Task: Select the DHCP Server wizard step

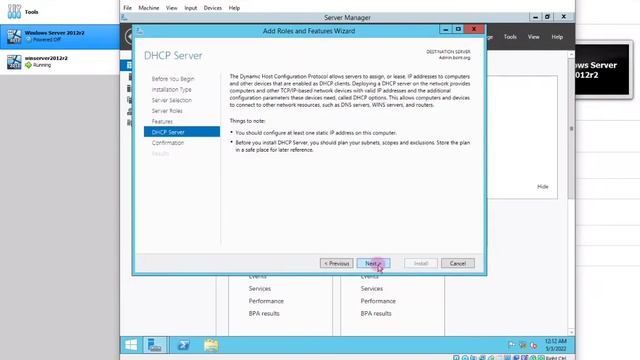Action: (182, 132)
